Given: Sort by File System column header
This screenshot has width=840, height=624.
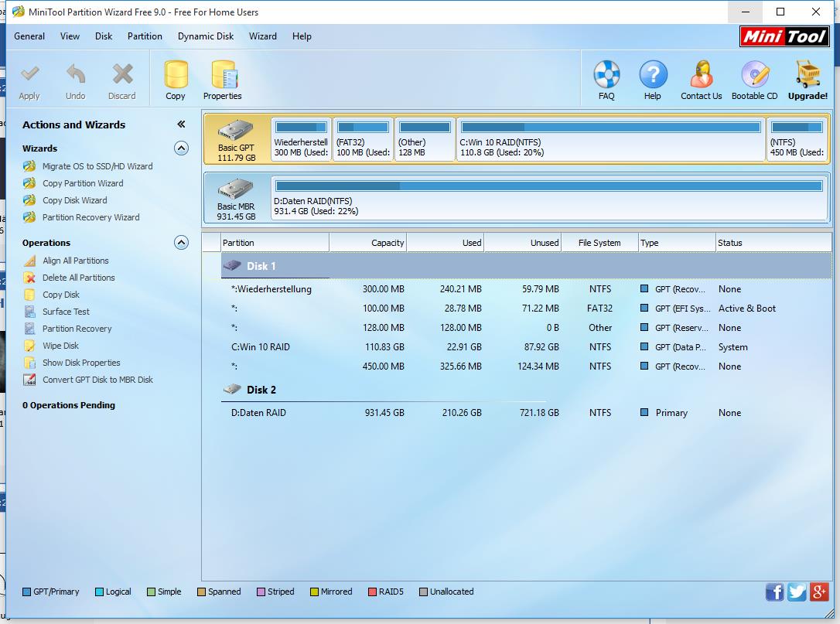Looking at the screenshot, I should pos(599,243).
